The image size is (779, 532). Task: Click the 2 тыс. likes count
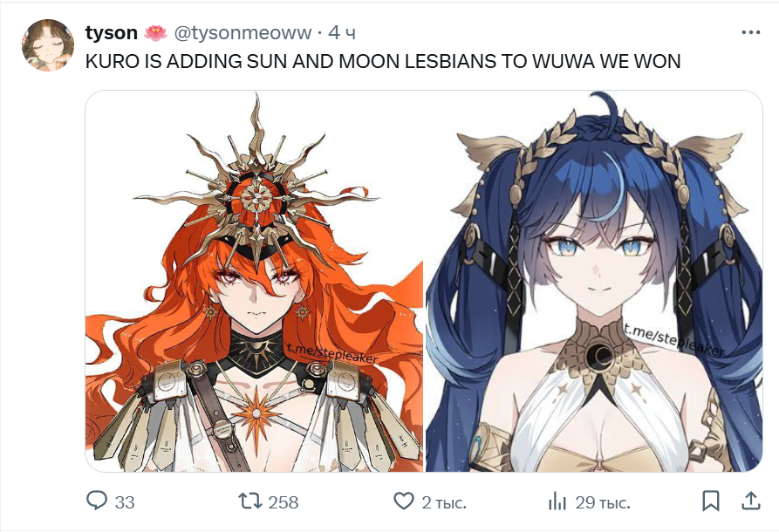444,502
